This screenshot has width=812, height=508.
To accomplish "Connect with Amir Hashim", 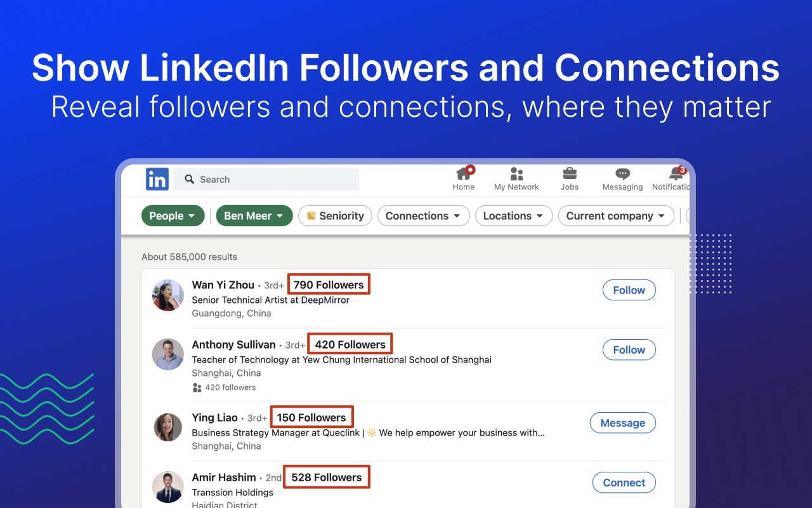I will point(624,483).
